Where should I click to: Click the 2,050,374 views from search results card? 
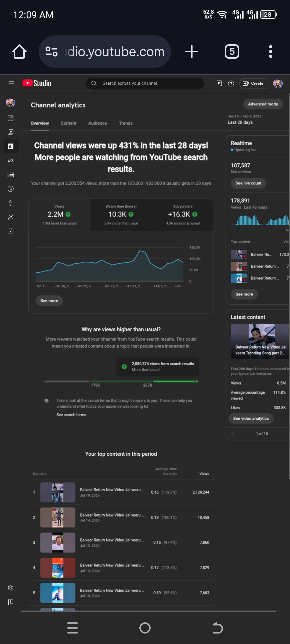158,367
